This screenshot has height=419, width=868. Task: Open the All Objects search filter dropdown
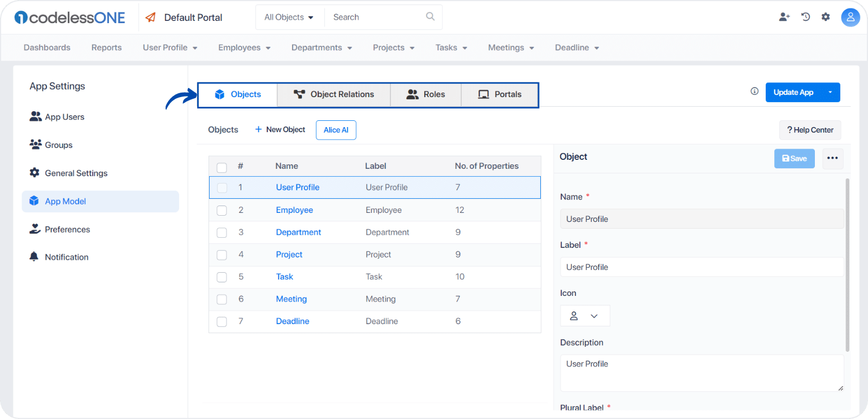[x=289, y=18]
